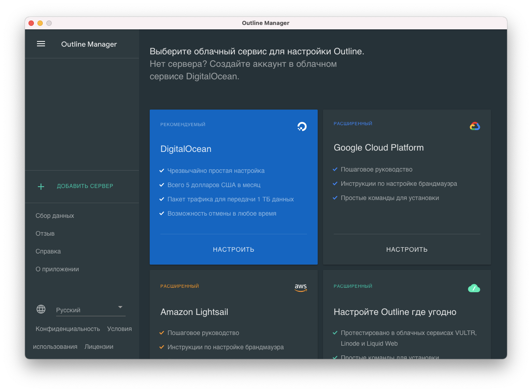This screenshot has width=532, height=392.
Task: Click the РЕКОМЕНДУЕМЫЙ label
Action: pyautogui.click(x=183, y=124)
